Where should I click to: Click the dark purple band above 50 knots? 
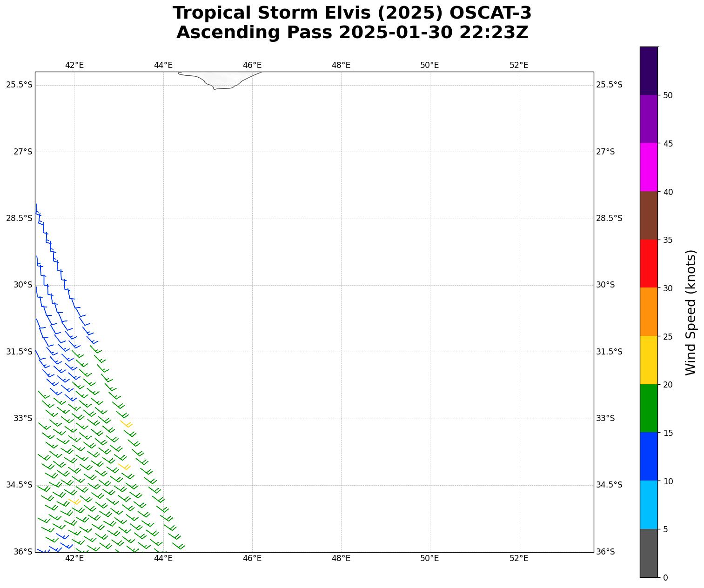point(649,71)
